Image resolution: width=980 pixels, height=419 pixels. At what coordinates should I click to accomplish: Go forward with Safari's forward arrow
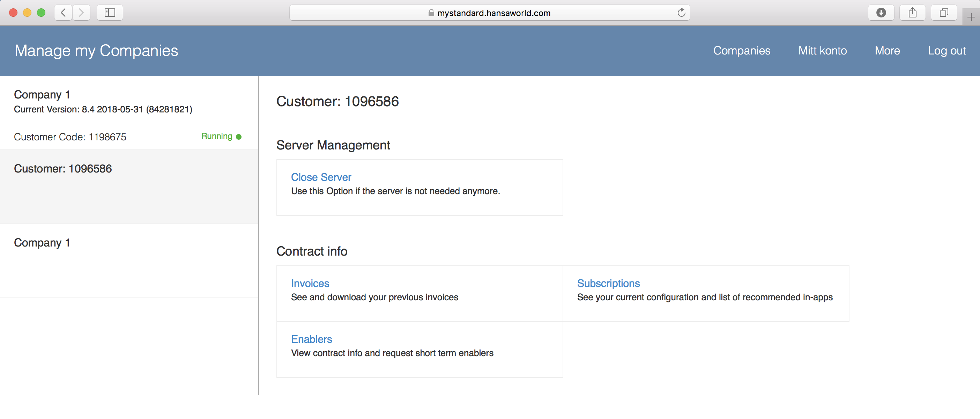click(x=81, y=13)
